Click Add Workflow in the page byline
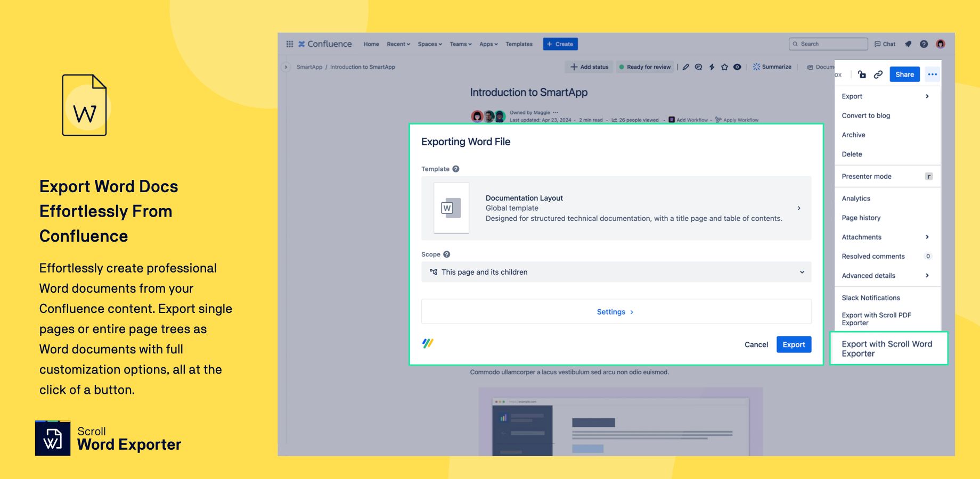Image resolution: width=980 pixels, height=479 pixels. pyautogui.click(x=688, y=120)
